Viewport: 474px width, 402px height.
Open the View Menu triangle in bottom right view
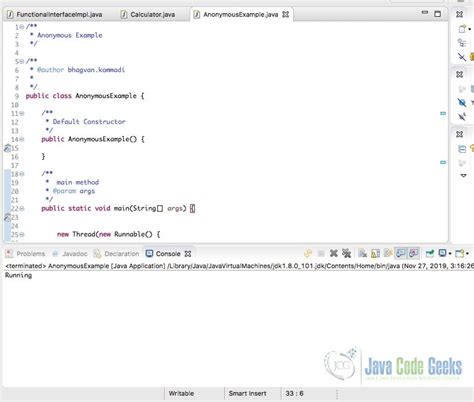pos(463,175)
